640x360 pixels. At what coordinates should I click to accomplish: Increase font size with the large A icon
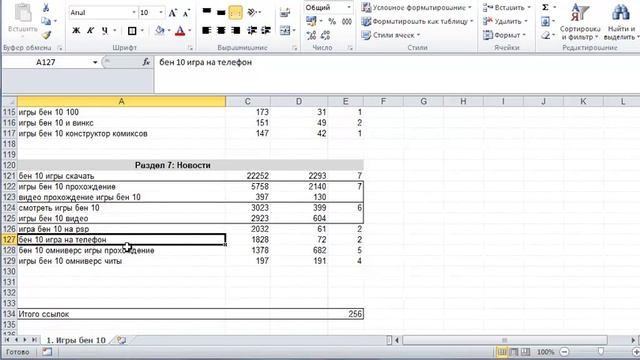click(x=173, y=13)
